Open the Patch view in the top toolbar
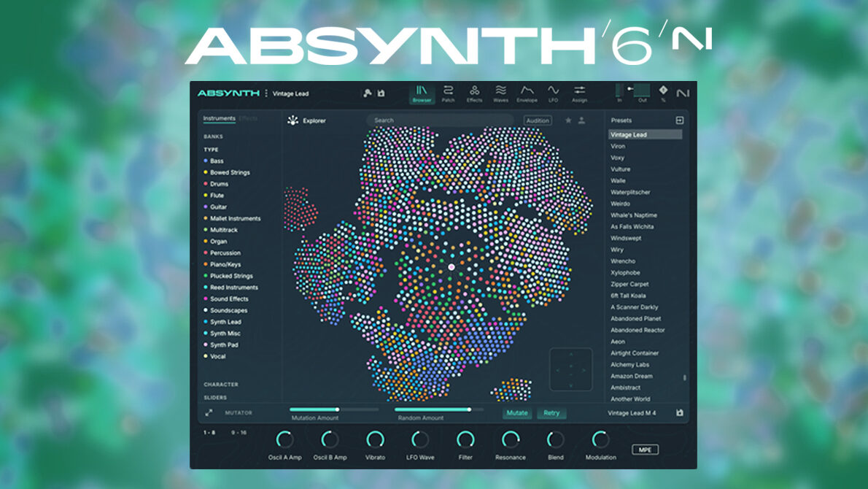 (448, 93)
